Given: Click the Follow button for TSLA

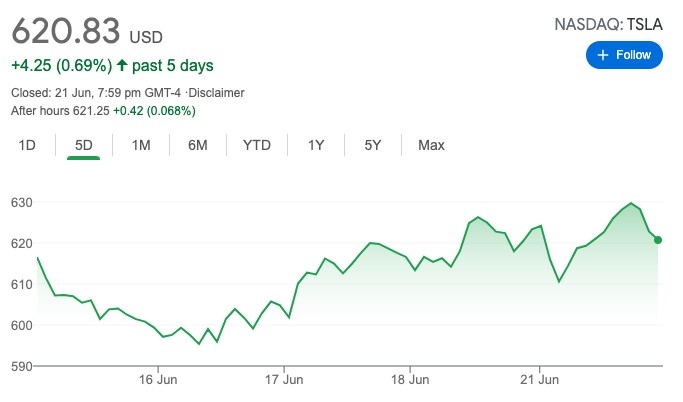Looking at the screenshot, I should 625,55.
